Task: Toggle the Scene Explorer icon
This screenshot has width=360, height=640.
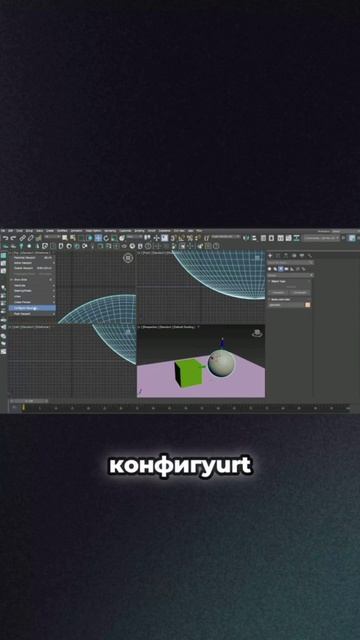Action: coord(263,238)
